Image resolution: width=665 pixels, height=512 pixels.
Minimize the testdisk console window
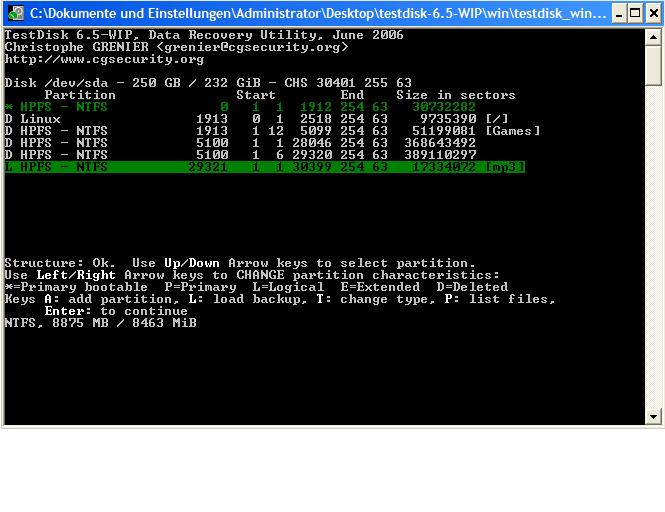[619, 14]
